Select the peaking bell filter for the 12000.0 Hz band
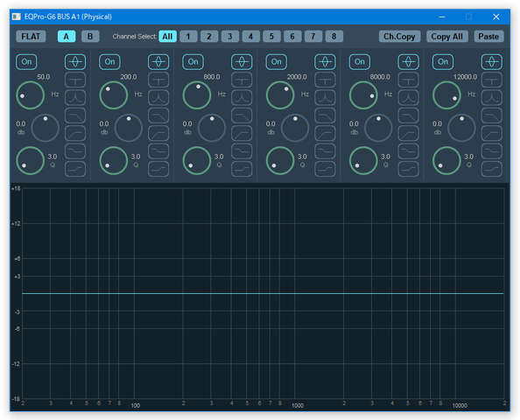The height and width of the screenshot is (420, 520). (x=491, y=62)
